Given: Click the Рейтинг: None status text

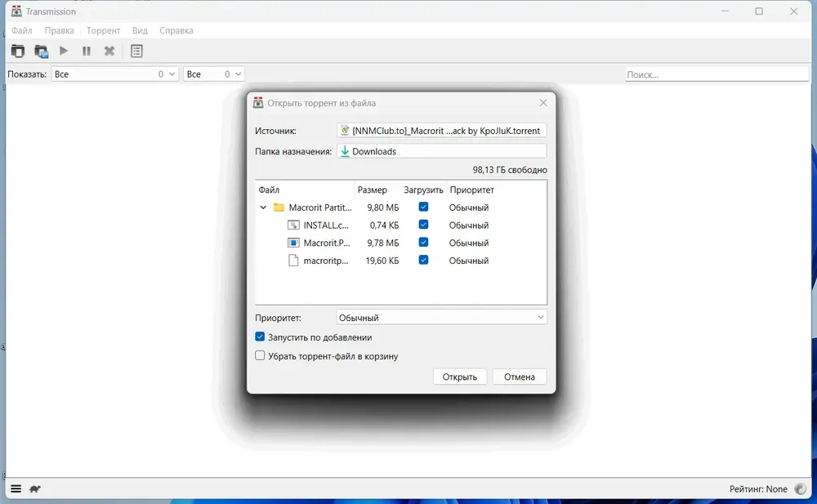Looking at the screenshot, I should [758, 488].
